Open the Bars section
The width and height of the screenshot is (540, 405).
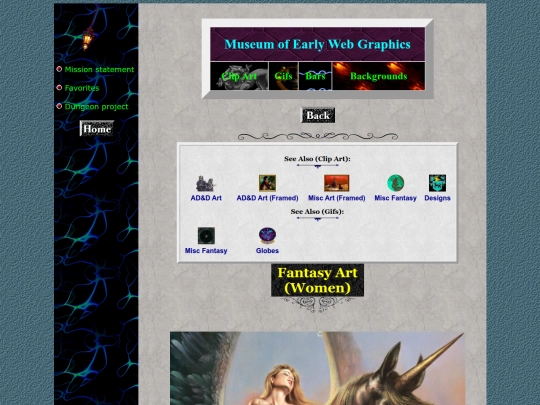pos(315,76)
